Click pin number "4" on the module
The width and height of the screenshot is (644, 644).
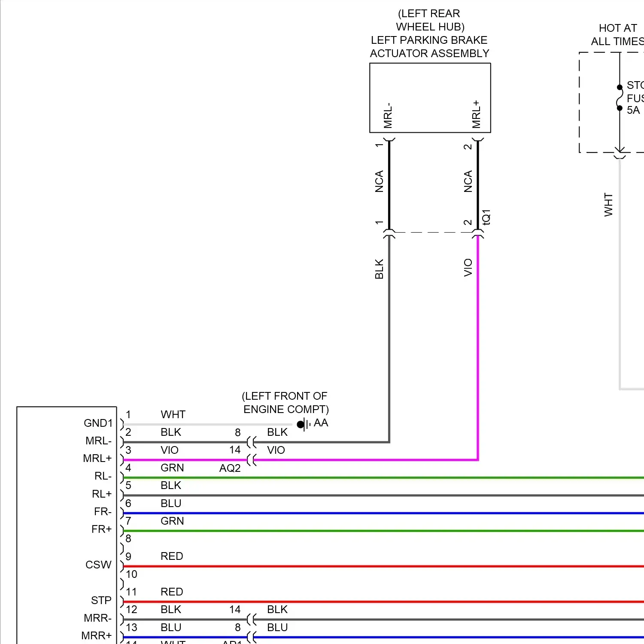point(128,468)
